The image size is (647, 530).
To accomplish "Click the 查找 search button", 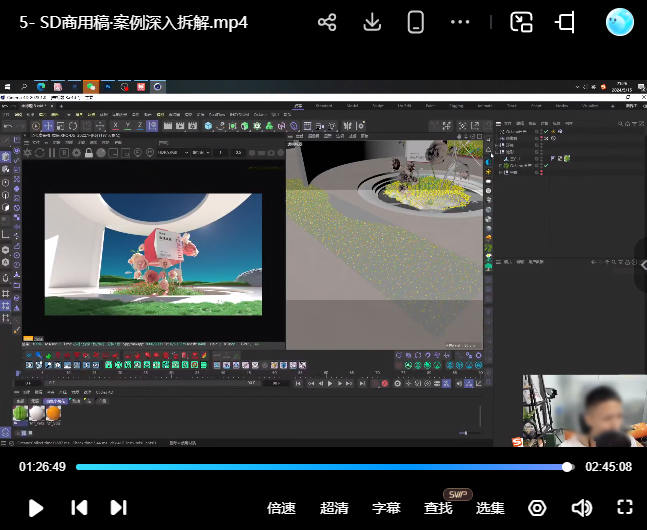I will point(438,508).
